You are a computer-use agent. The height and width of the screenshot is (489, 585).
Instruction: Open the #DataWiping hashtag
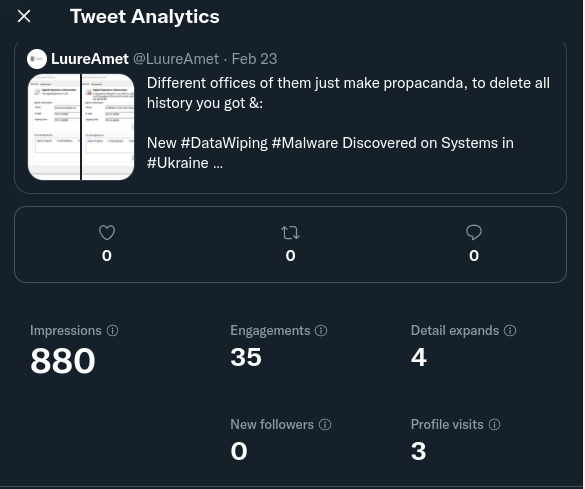click(x=224, y=143)
